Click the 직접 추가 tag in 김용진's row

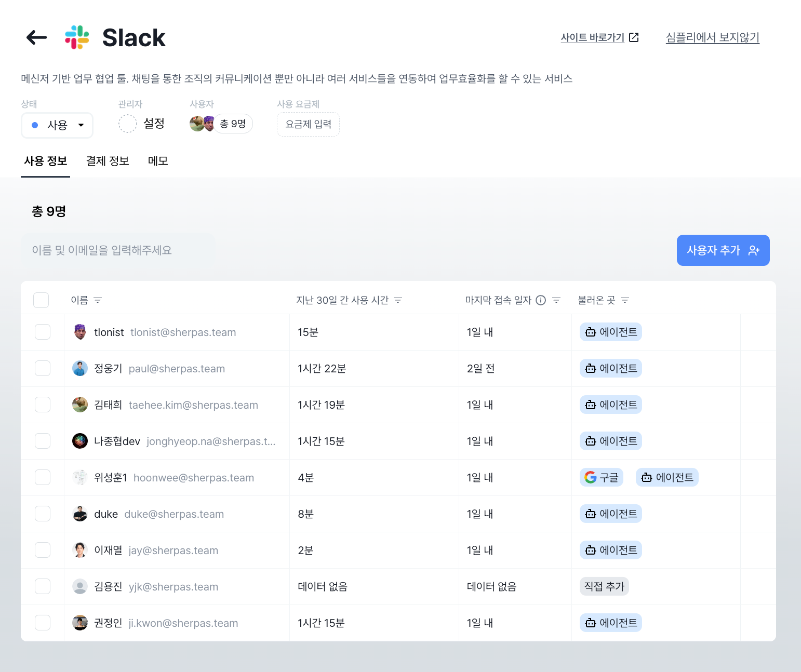pos(604,586)
